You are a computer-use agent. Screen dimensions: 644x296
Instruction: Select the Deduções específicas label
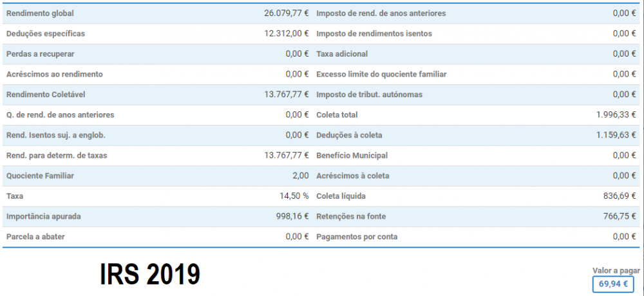[x=46, y=33]
